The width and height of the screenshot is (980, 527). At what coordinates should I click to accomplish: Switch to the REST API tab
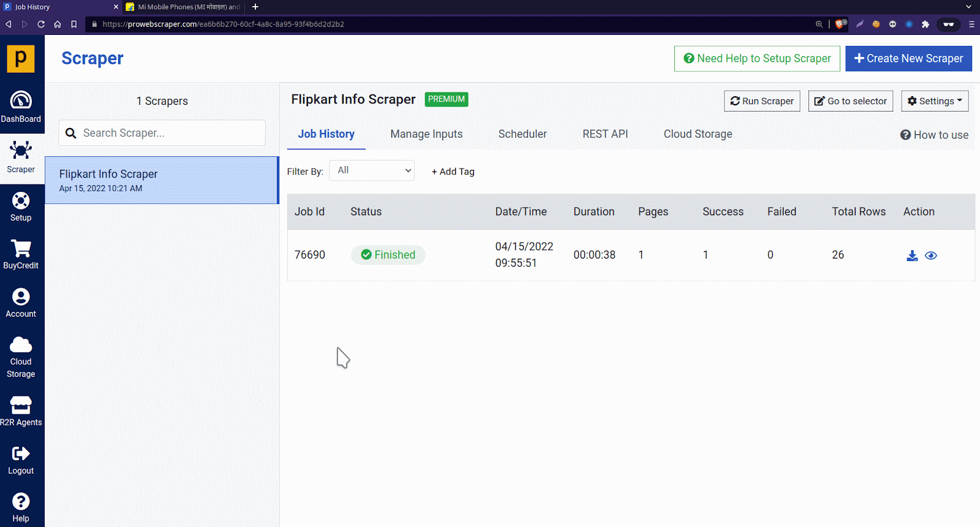(605, 134)
